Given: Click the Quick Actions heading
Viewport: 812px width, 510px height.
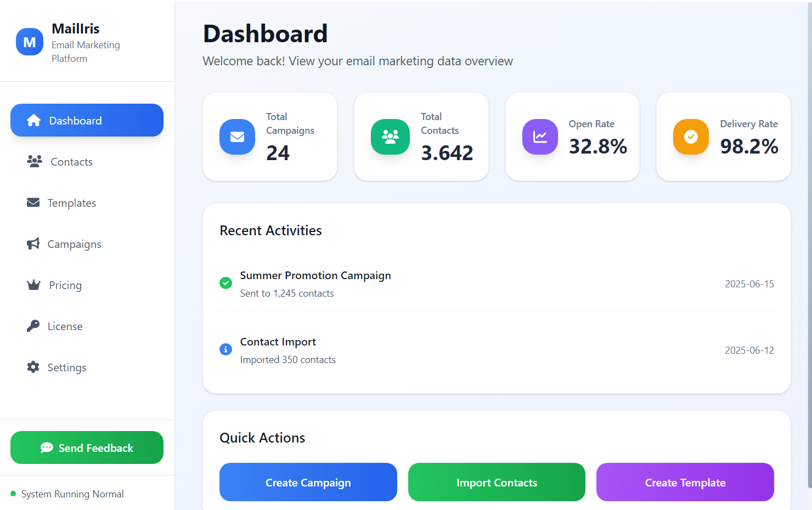Looking at the screenshot, I should point(262,438).
